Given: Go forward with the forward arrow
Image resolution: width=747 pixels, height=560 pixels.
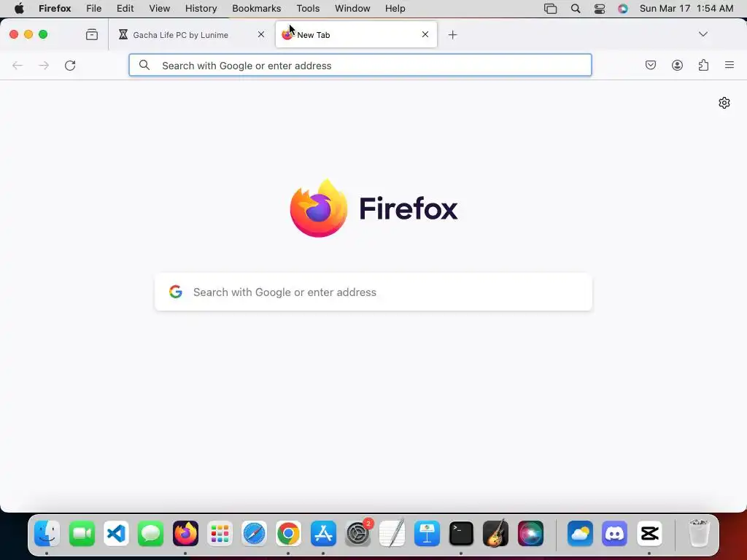Looking at the screenshot, I should coord(44,65).
